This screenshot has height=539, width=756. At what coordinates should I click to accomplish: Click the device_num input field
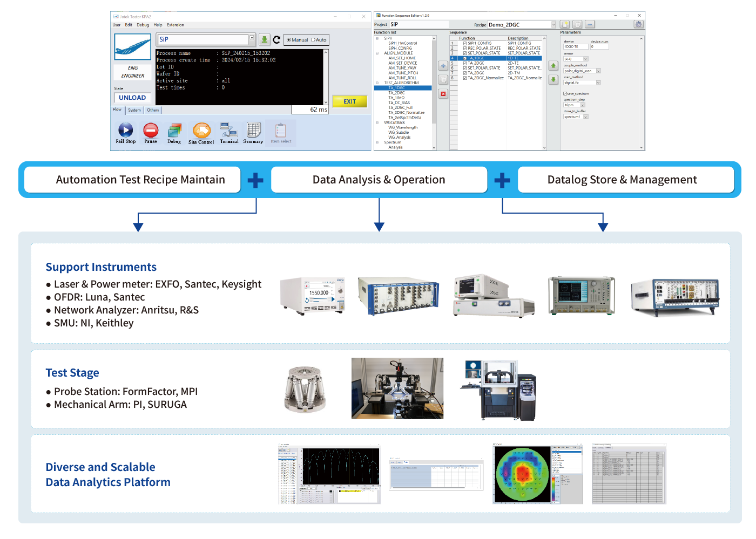click(599, 47)
